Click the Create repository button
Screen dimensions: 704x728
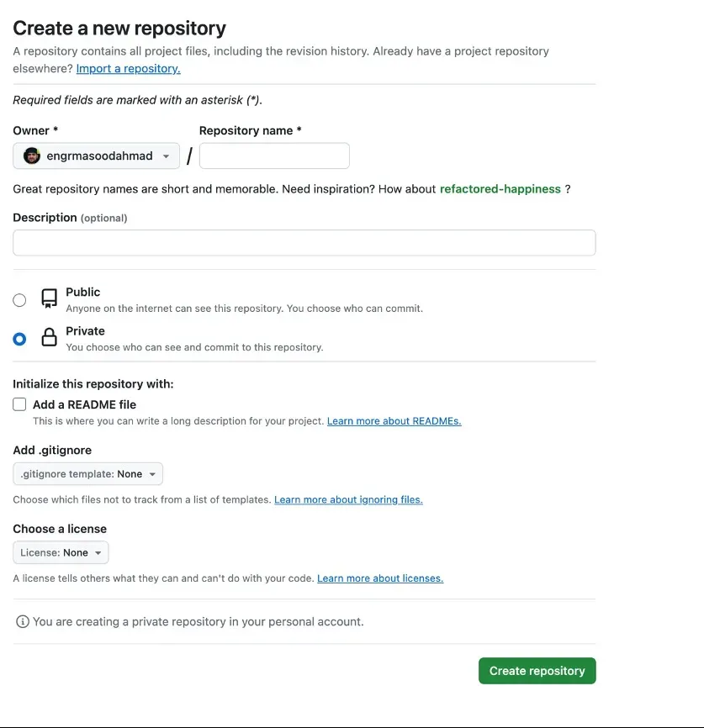[x=537, y=671]
